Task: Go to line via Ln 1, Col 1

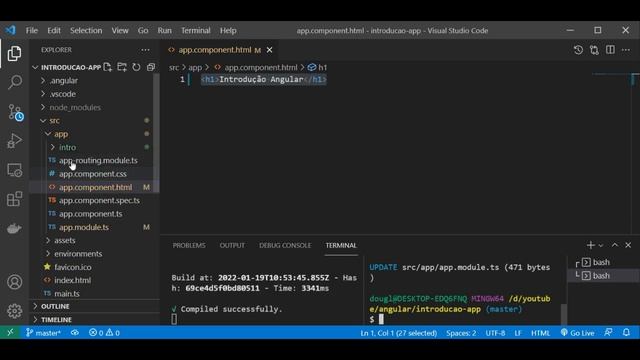Action: tap(398, 333)
